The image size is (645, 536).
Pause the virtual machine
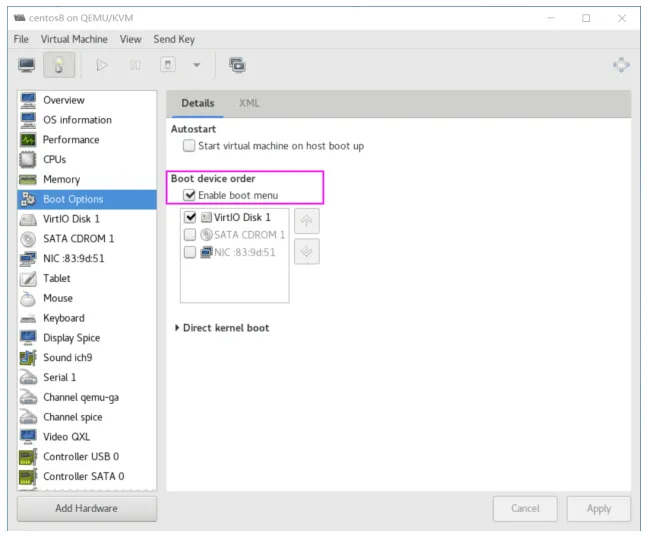[135, 65]
